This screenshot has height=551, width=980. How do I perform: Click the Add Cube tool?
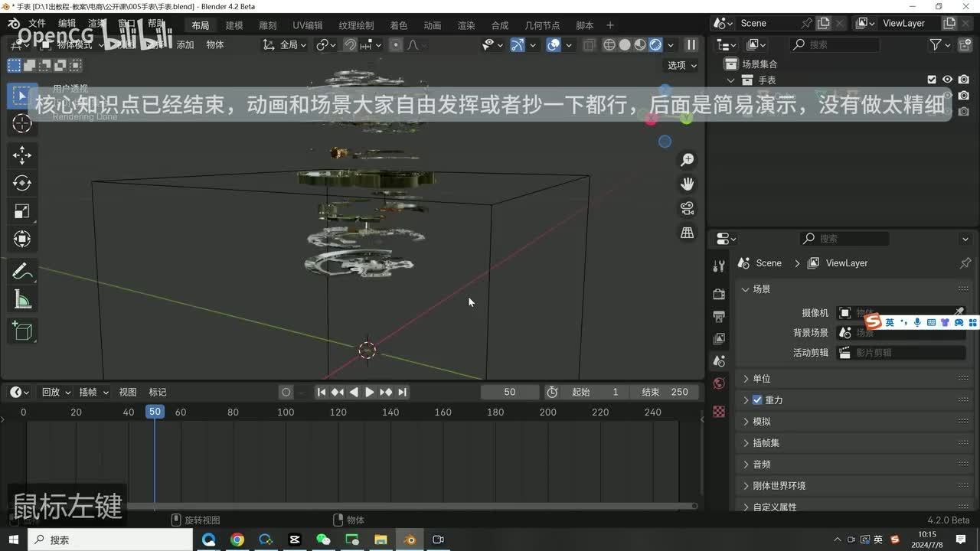pos(22,331)
